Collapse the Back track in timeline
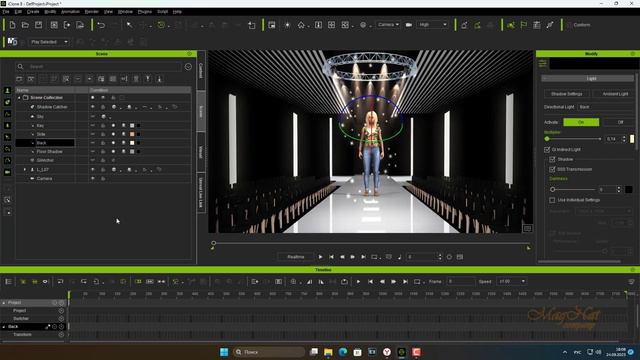640x360 pixels. click(x=4, y=327)
